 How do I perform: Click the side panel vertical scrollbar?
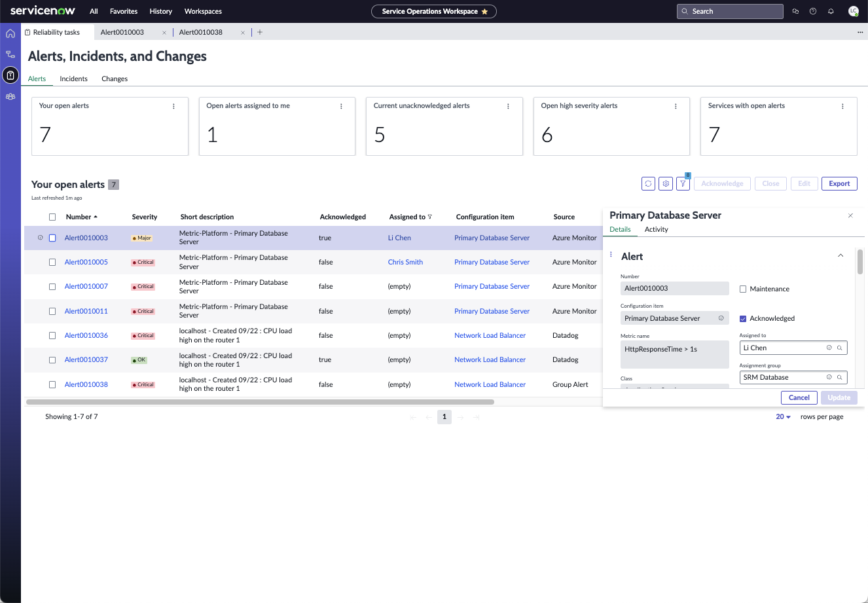[859, 262]
